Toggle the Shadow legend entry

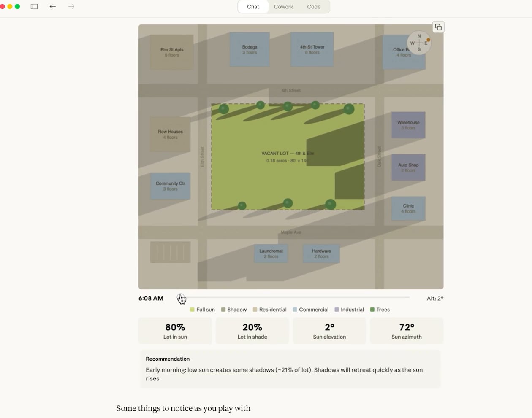point(233,309)
